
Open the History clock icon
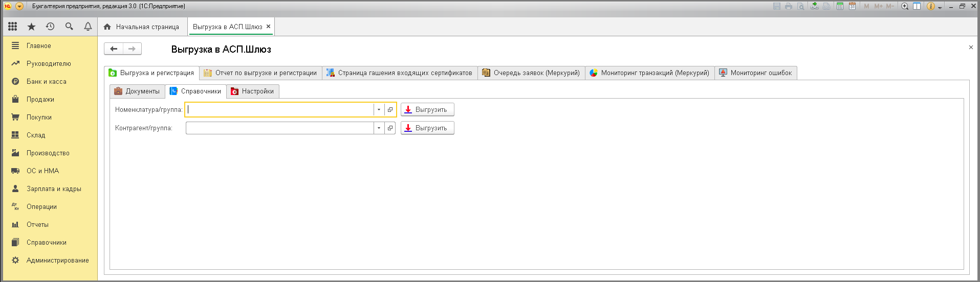[50, 27]
